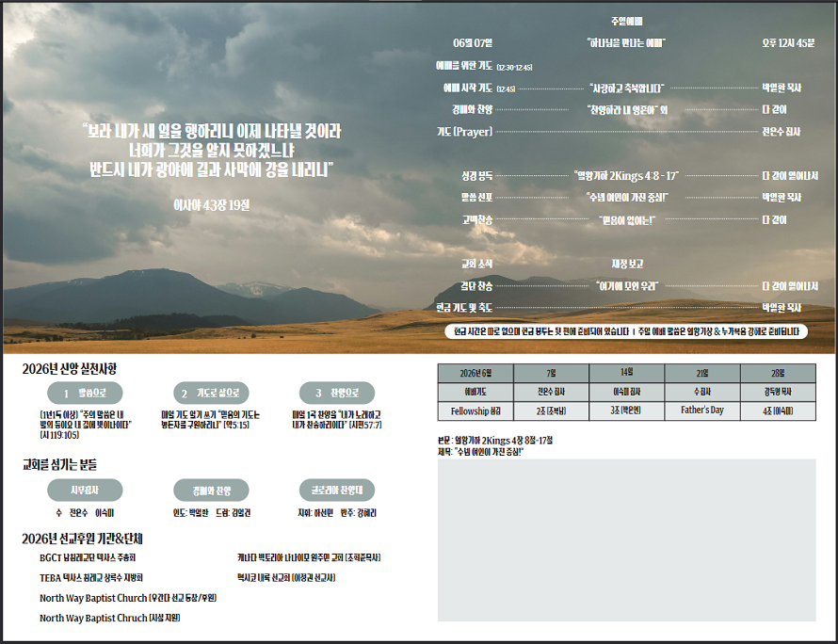Click the '2026년 선교후원 기관&단체' heading
Image resolution: width=838 pixels, height=644 pixels.
[x=82, y=539]
